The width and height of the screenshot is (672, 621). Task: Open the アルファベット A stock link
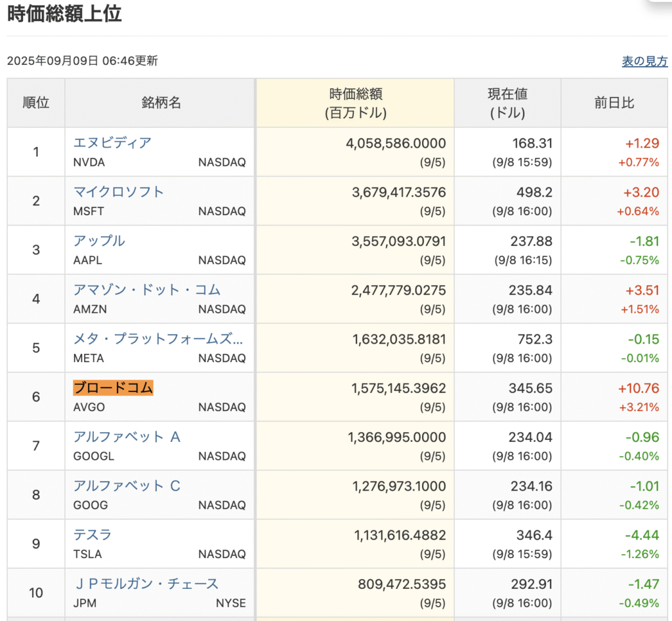click(x=127, y=437)
